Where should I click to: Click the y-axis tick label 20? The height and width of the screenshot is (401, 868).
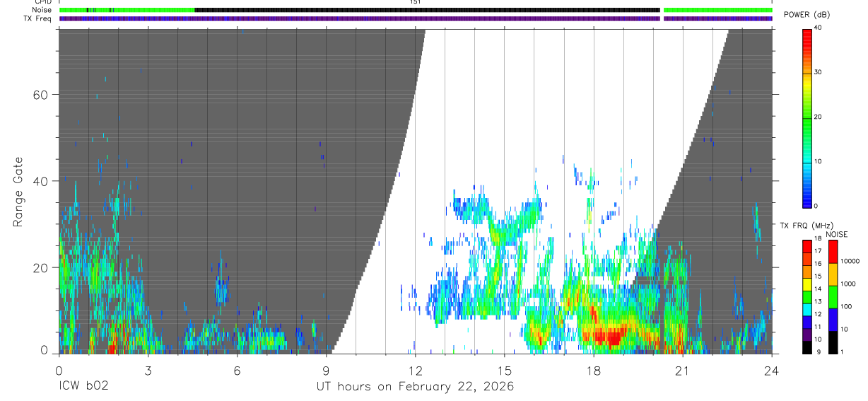coord(42,267)
